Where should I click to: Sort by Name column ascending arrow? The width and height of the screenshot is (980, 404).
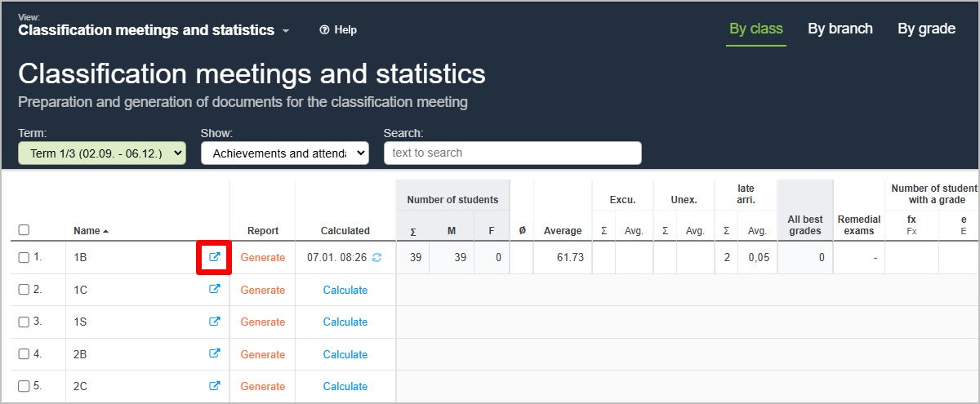106,232
